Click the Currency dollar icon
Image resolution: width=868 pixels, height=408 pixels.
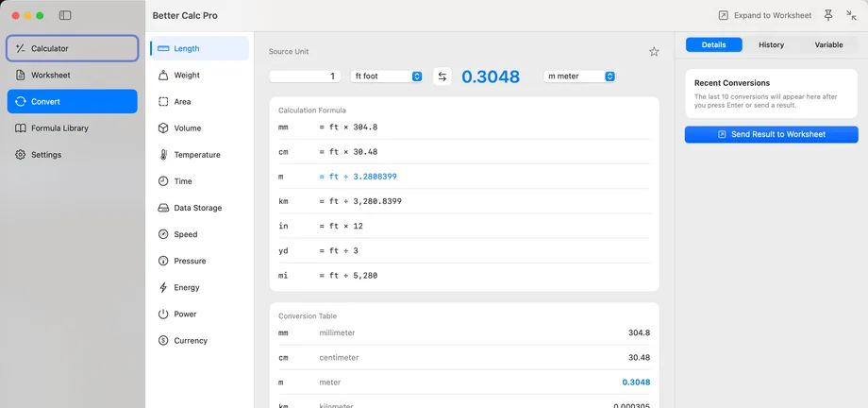163,340
